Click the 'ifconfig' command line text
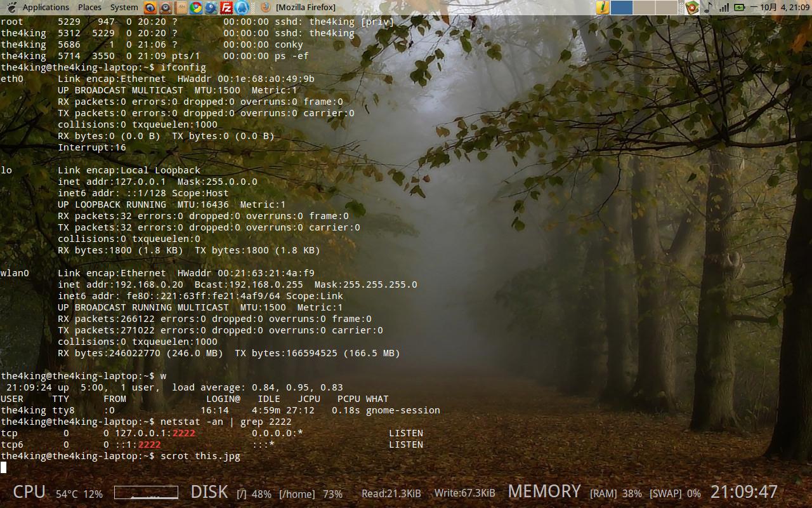This screenshot has height=508, width=812. (x=183, y=67)
